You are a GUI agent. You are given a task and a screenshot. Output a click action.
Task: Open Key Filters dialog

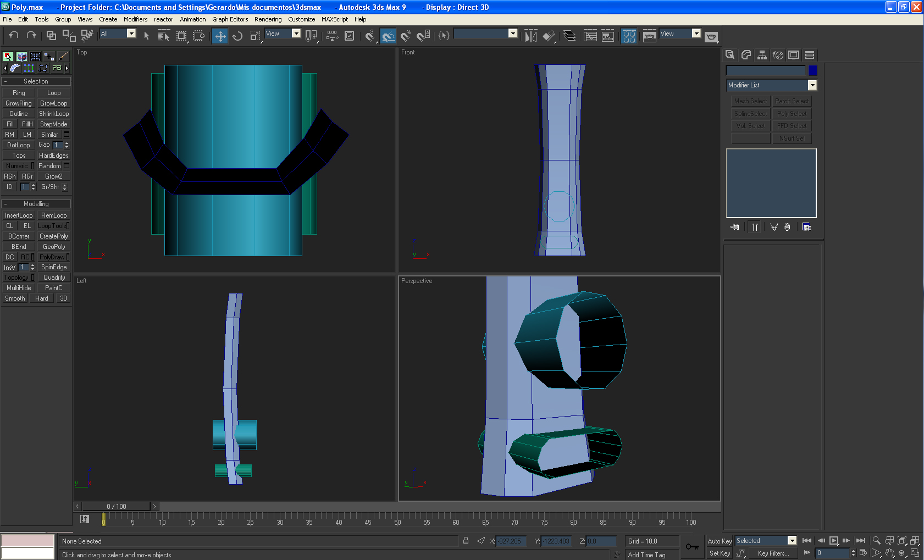click(x=773, y=553)
